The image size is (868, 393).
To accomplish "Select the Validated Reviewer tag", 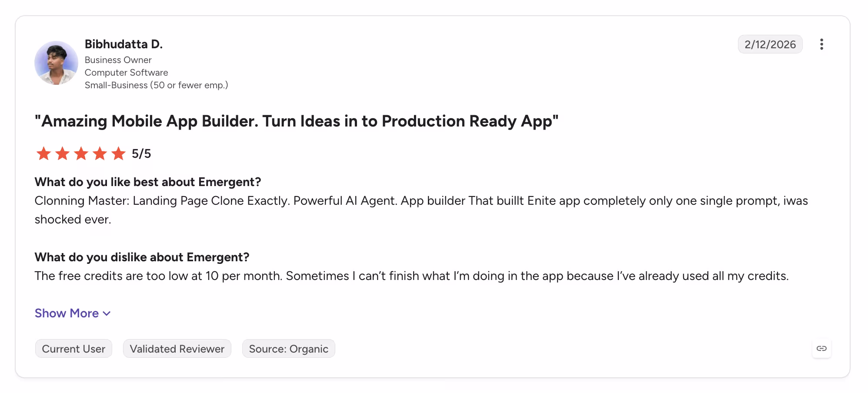I will click(x=177, y=349).
